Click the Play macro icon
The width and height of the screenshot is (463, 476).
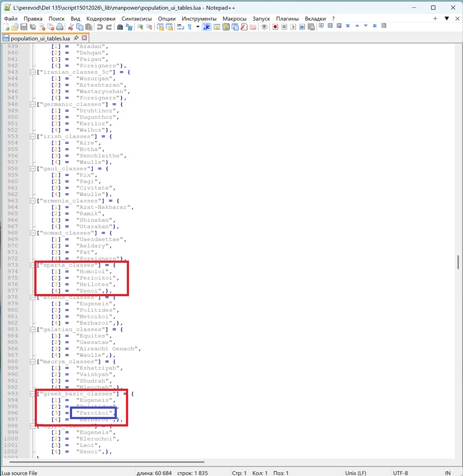tap(293, 27)
